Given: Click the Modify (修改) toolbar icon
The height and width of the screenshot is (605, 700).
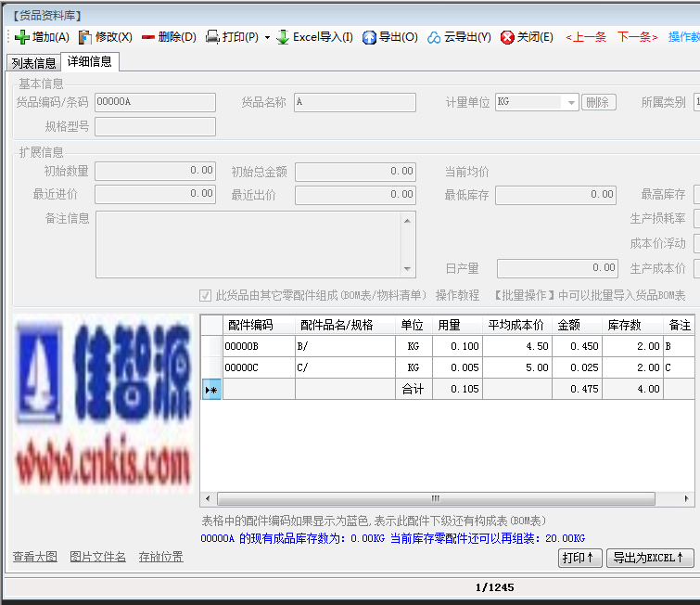Looking at the screenshot, I should click(85, 37).
